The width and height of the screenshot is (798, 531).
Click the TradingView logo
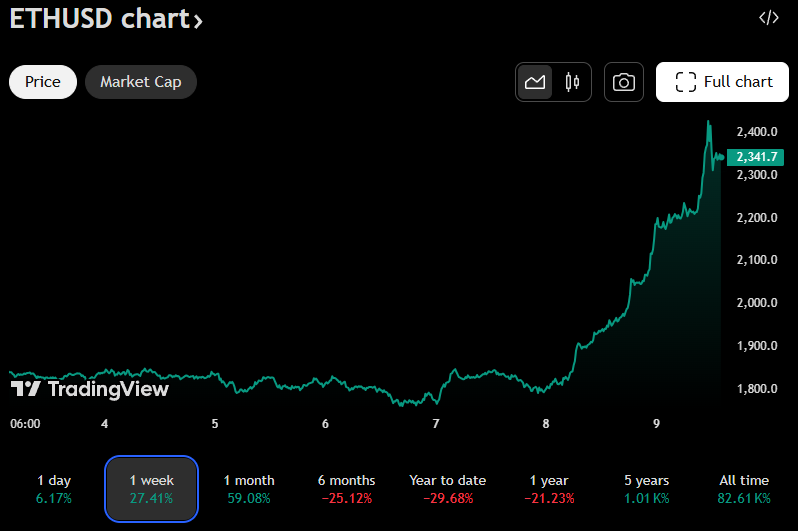pos(90,389)
